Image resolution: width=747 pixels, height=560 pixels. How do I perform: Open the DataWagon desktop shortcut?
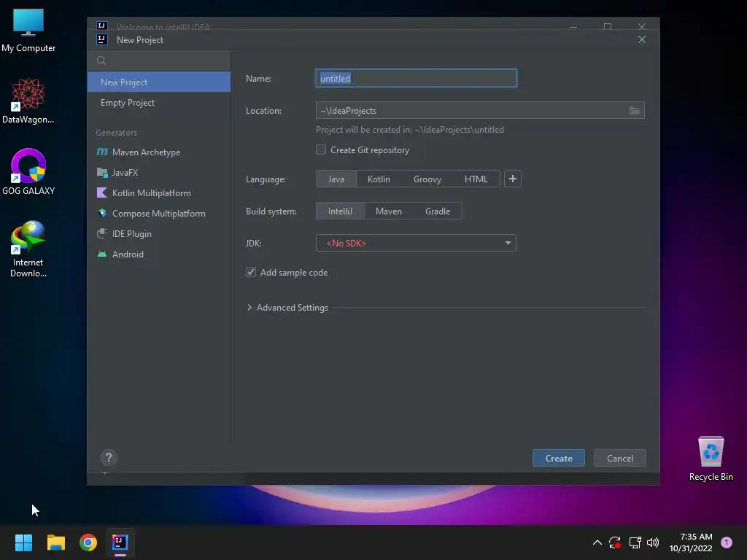click(x=28, y=101)
